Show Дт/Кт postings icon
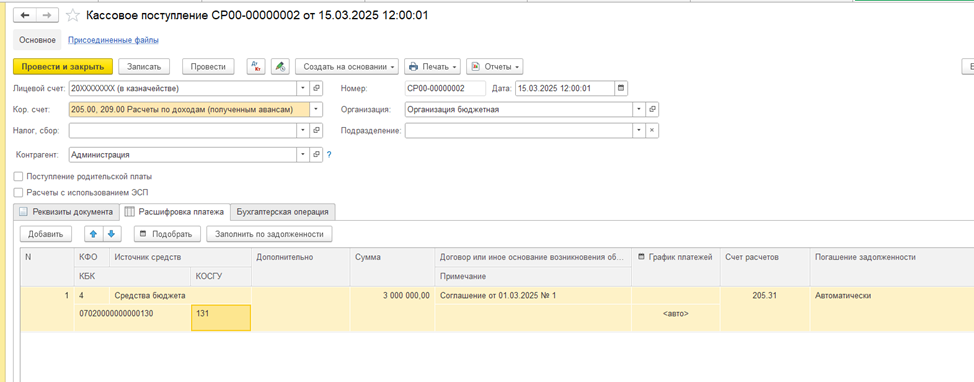974x382 pixels. coord(256,66)
